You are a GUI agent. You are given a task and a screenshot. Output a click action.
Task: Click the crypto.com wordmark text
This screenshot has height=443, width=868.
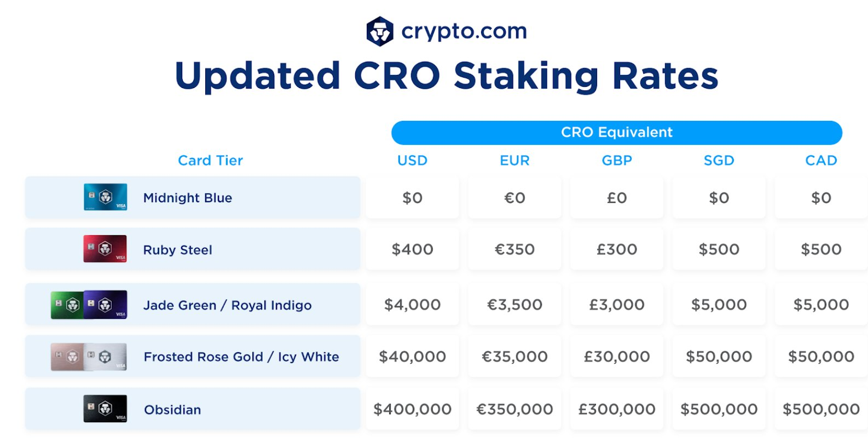pos(464,31)
